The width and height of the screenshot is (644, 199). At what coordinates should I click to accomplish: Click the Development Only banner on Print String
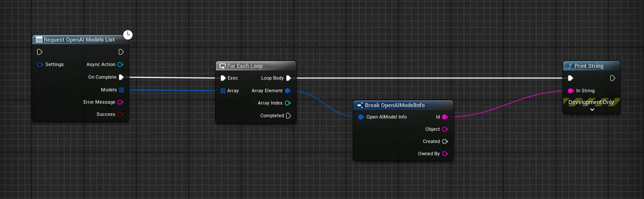click(591, 102)
